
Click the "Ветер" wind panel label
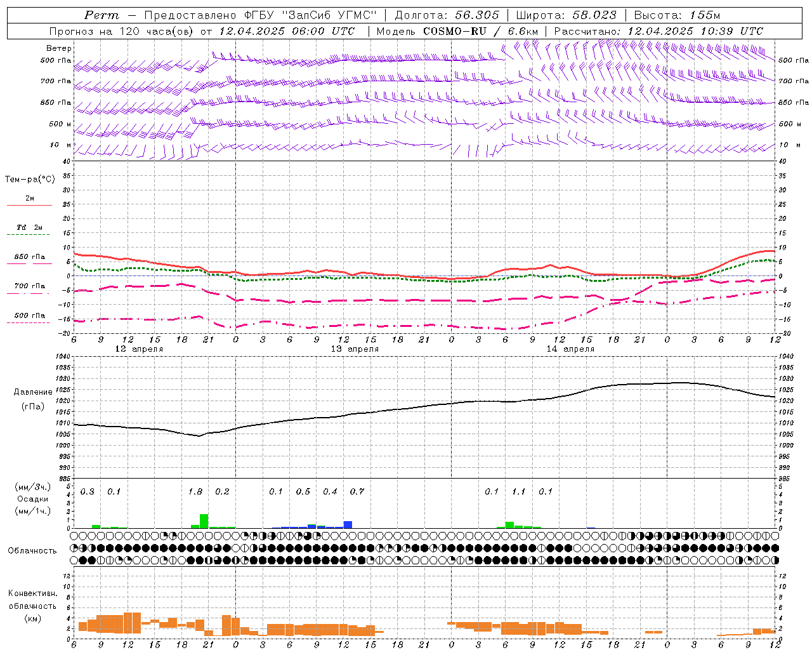[59, 48]
